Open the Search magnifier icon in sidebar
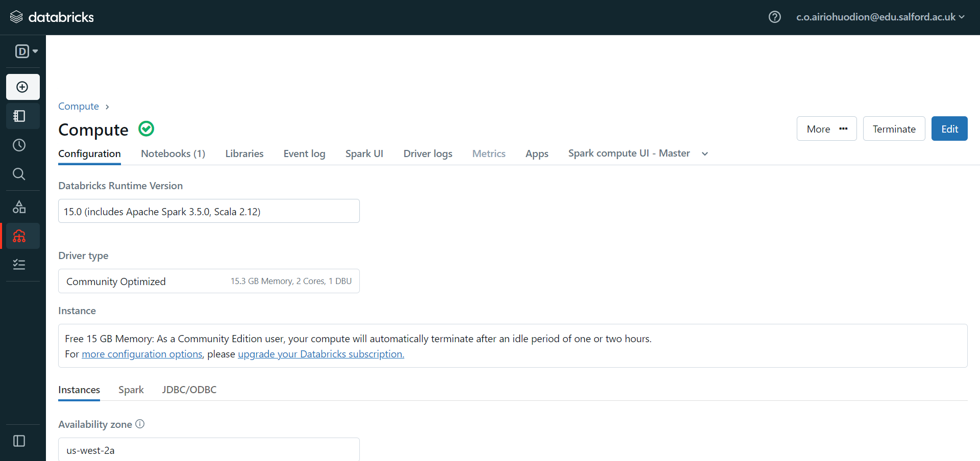The image size is (980, 461). 19,174
